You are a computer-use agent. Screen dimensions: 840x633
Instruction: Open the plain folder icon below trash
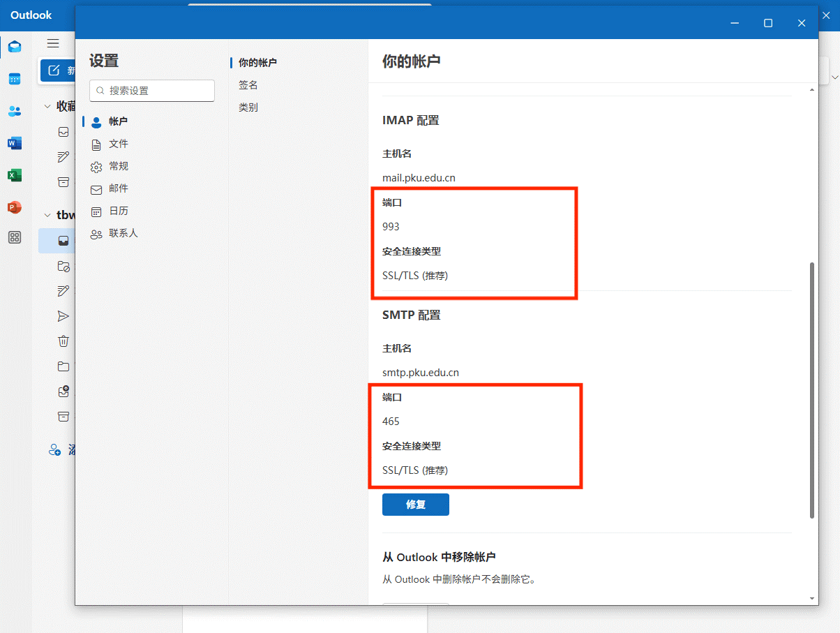63,366
